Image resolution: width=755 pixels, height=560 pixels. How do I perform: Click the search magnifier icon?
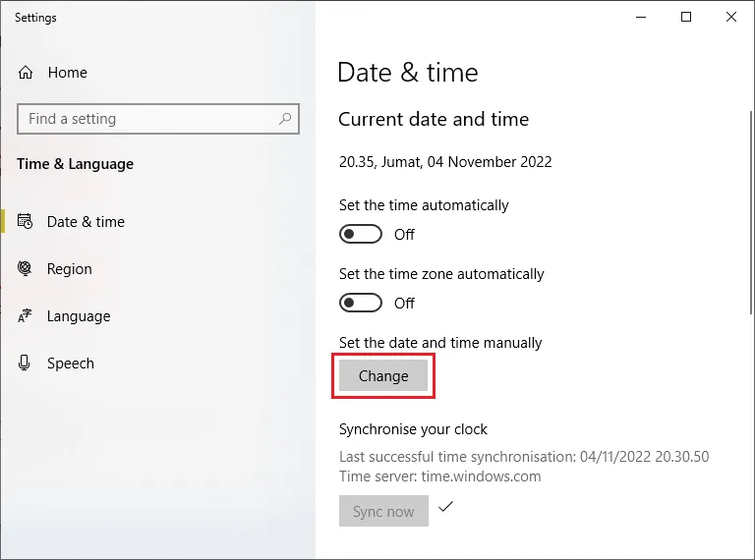pyautogui.click(x=285, y=118)
